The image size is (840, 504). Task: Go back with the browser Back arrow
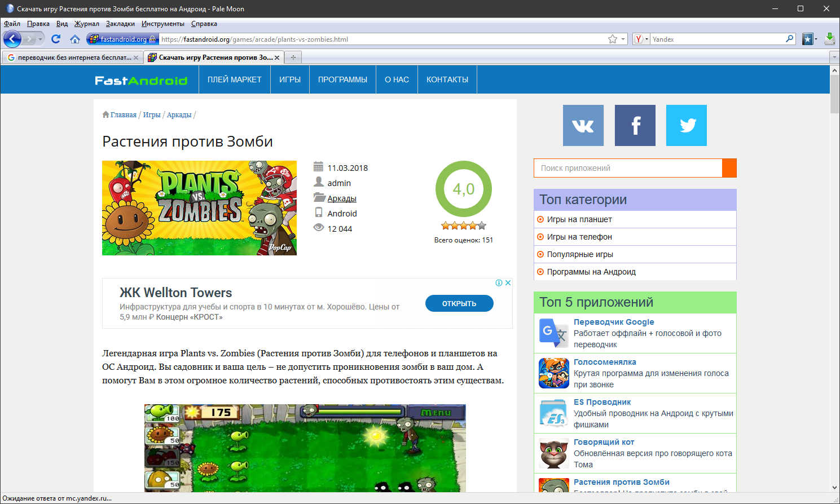tap(12, 39)
